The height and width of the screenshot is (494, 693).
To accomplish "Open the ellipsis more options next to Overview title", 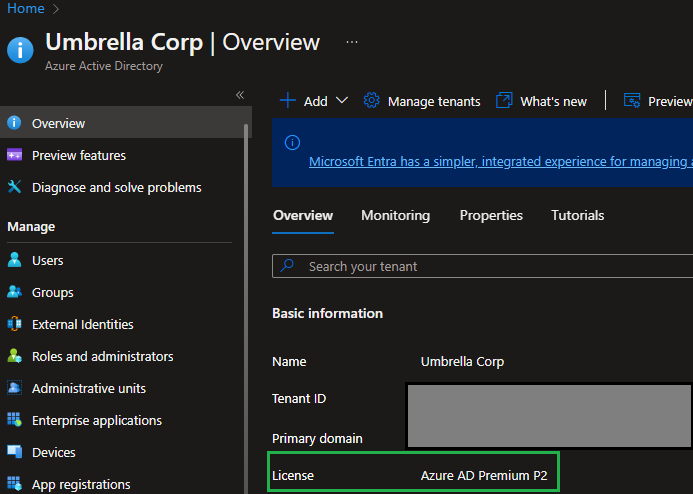I will pyautogui.click(x=352, y=42).
